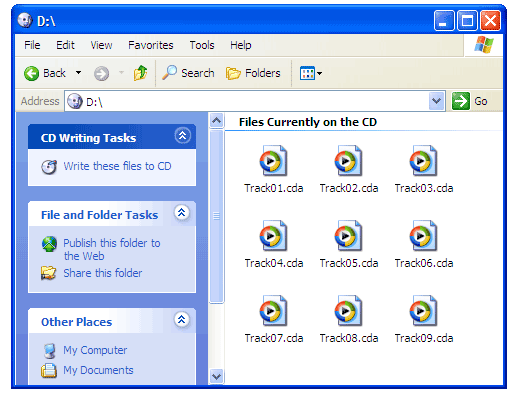
Task: Toggle the Folders pane
Action: point(253,73)
